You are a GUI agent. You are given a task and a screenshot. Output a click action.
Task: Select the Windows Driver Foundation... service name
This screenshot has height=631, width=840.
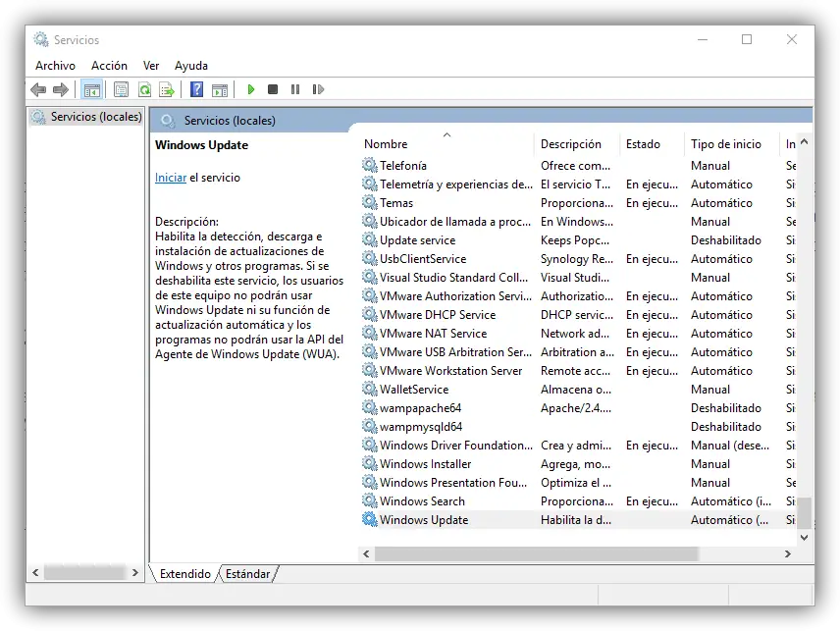(456, 446)
